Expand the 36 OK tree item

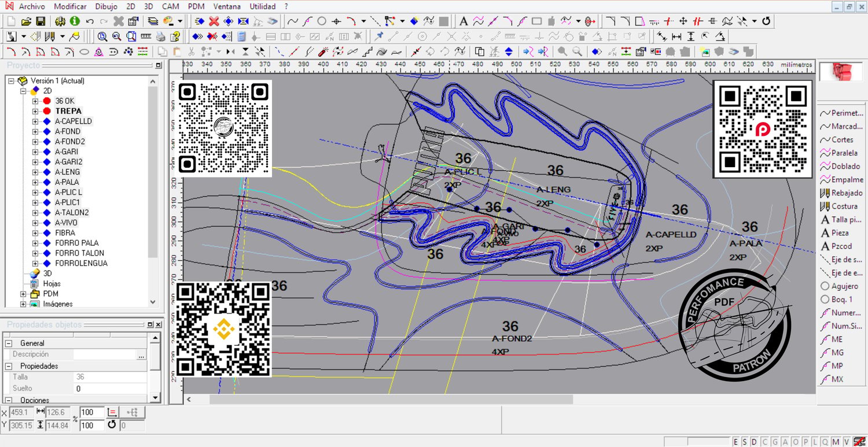point(35,101)
